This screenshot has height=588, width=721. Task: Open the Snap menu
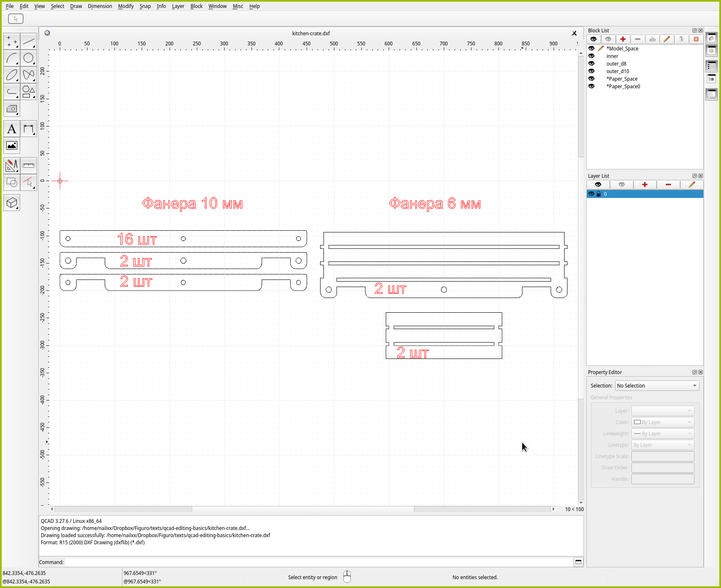tap(145, 6)
